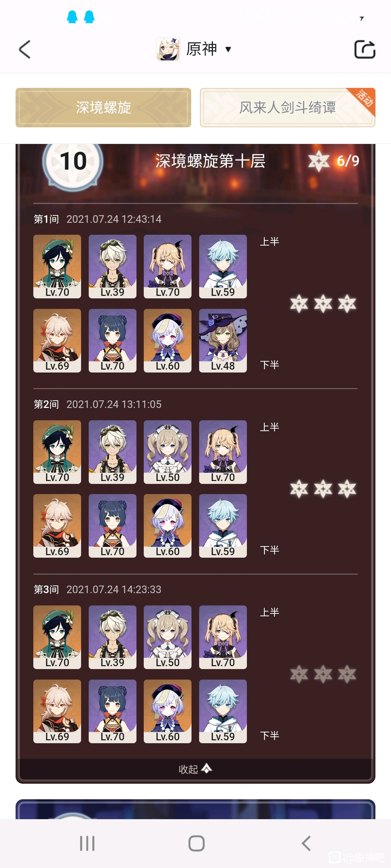Select Lv.59 Chongyun in chamber 1 first half
Screen dimensions: 391x868
click(x=223, y=267)
